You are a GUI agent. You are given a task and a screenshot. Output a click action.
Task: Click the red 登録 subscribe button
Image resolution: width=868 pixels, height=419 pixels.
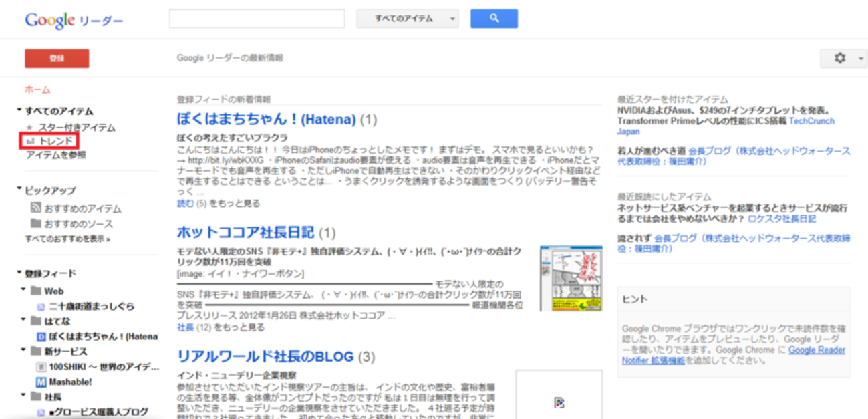(x=57, y=59)
